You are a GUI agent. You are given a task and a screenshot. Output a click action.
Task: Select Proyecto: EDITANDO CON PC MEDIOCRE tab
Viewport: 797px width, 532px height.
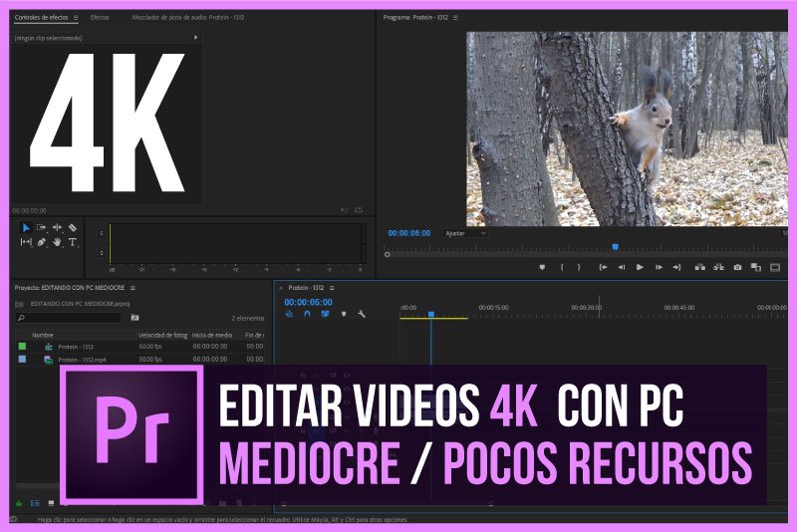pos(69,288)
